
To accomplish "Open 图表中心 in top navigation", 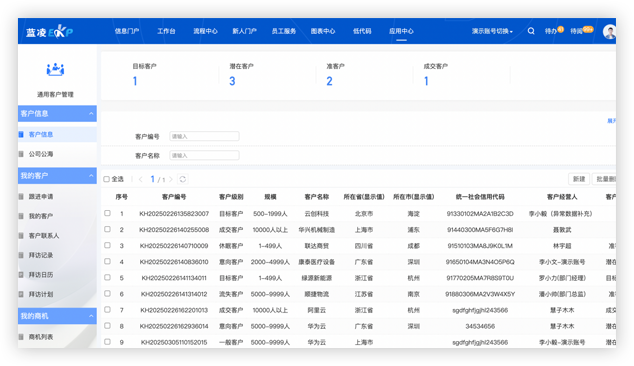I will coord(323,31).
